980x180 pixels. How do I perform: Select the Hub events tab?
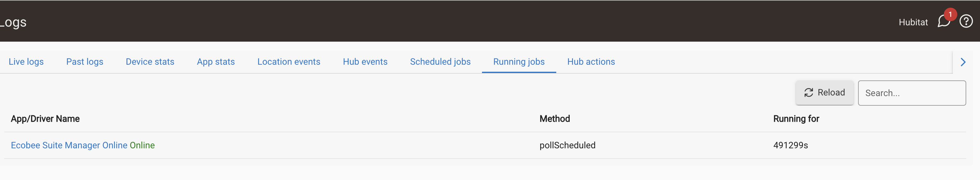point(365,61)
